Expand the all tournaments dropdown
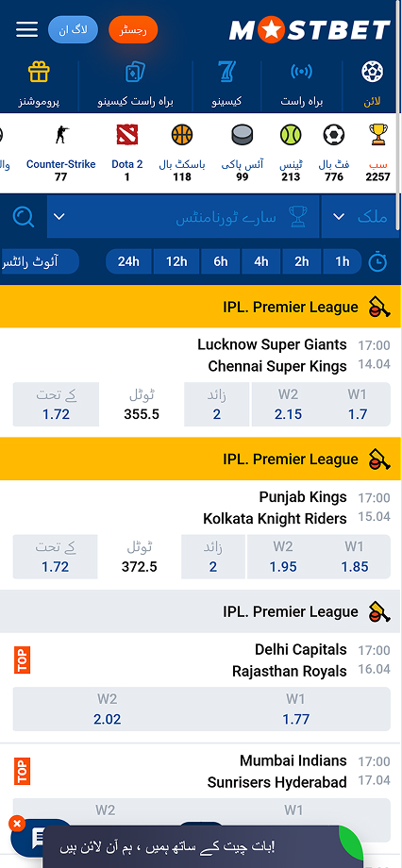402x868 pixels. (183, 216)
